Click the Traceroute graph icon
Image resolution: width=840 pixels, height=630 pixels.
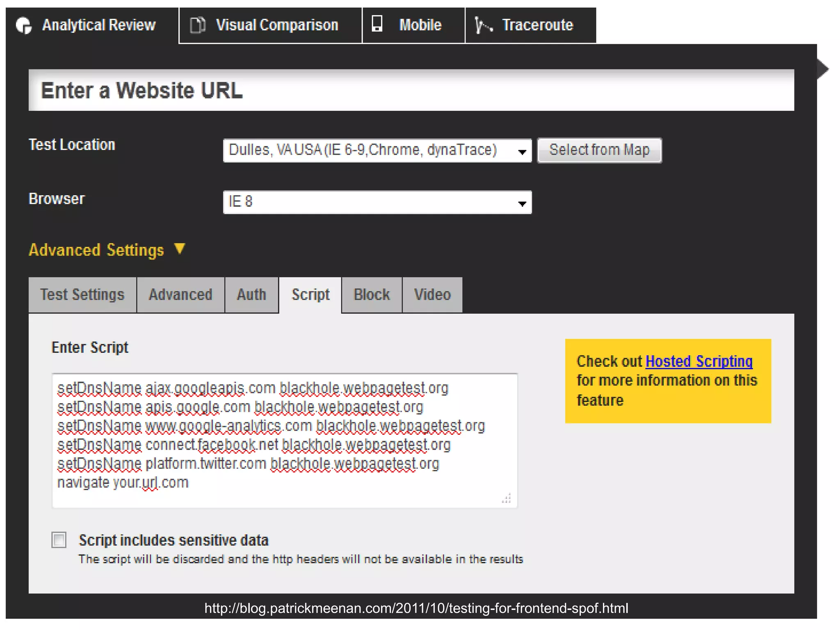483,25
